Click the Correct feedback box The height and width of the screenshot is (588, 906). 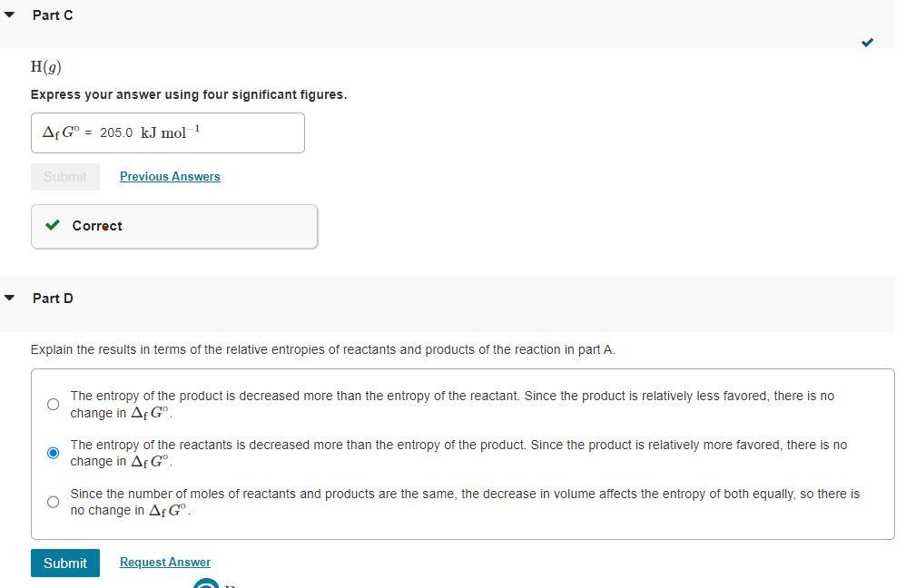(x=173, y=226)
